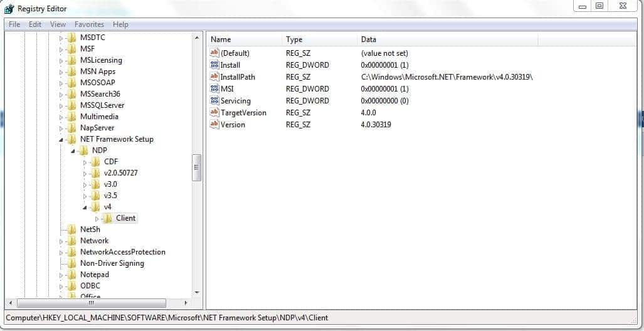Click the CDF folder icon
Image resolution: width=644 pixels, height=331 pixels.
(x=96, y=162)
